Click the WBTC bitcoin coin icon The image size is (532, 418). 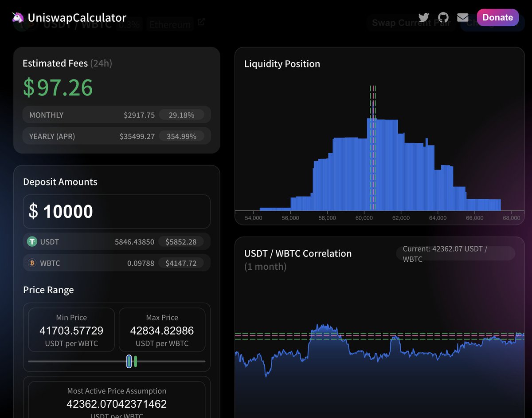pos(32,263)
